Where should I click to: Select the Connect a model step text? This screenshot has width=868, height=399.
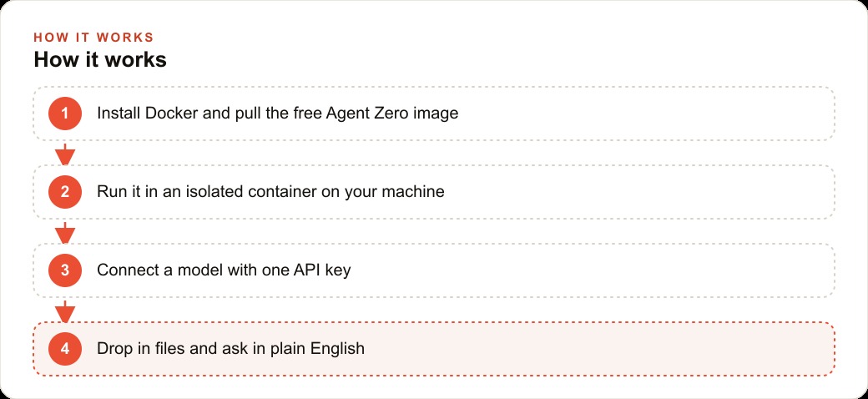[x=224, y=270]
